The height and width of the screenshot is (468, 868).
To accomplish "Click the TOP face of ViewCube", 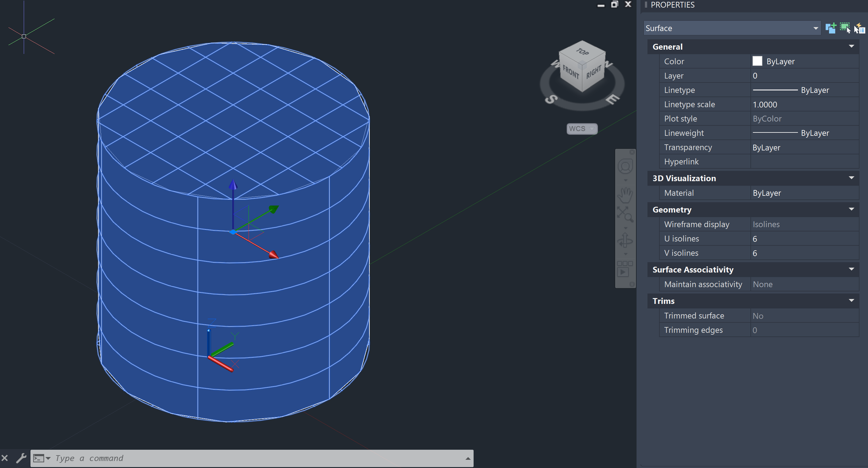I will pyautogui.click(x=582, y=51).
